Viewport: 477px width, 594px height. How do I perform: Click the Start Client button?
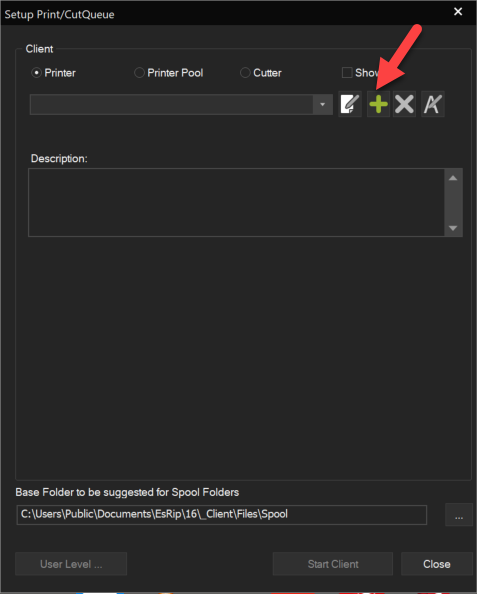(333, 564)
